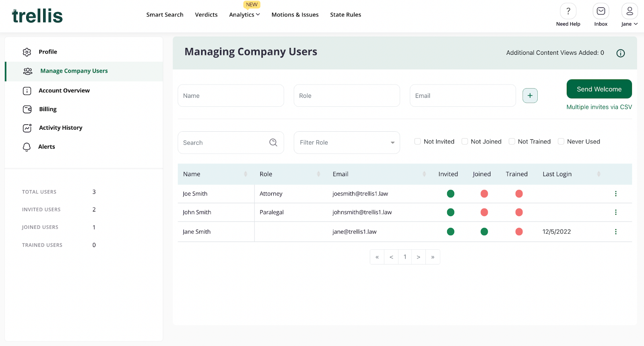Screen dimensions: 644x346
Task: Expand the Analytics dropdown menu
Action: pyautogui.click(x=244, y=15)
